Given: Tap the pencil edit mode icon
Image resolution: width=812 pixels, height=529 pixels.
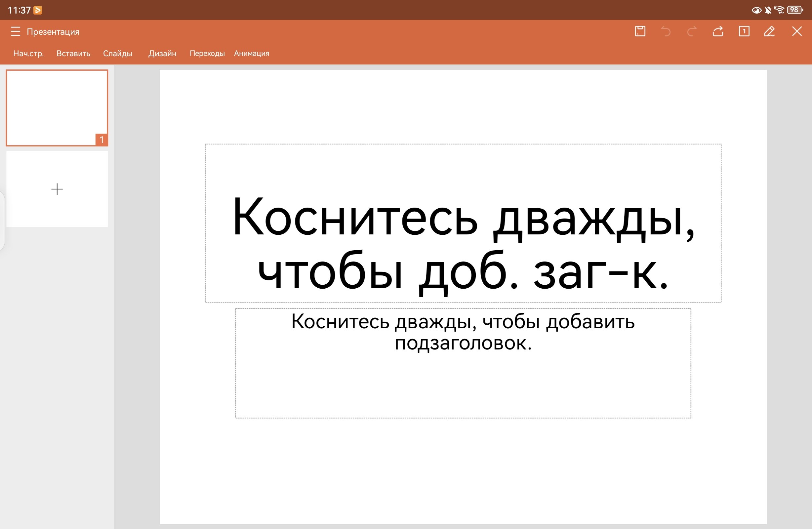Looking at the screenshot, I should coord(769,31).
